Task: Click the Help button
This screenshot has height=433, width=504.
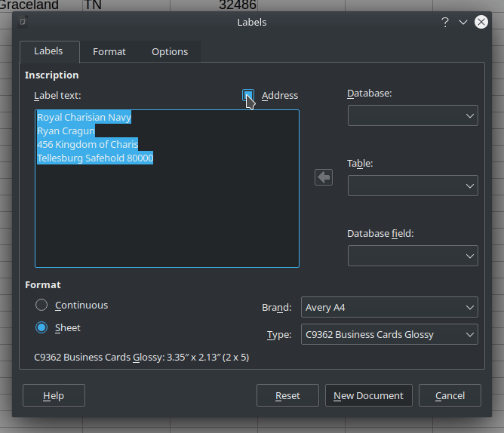Action: 54,395
